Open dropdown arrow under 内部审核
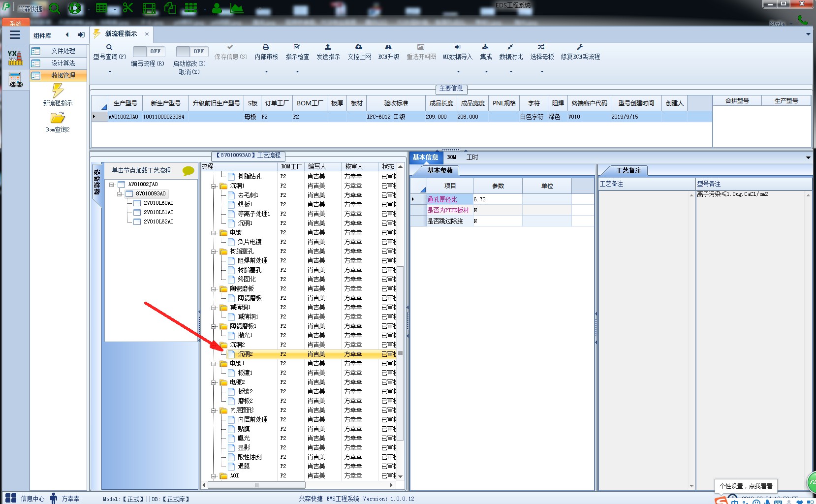Screen dimensions: 816x504 (x=266, y=72)
